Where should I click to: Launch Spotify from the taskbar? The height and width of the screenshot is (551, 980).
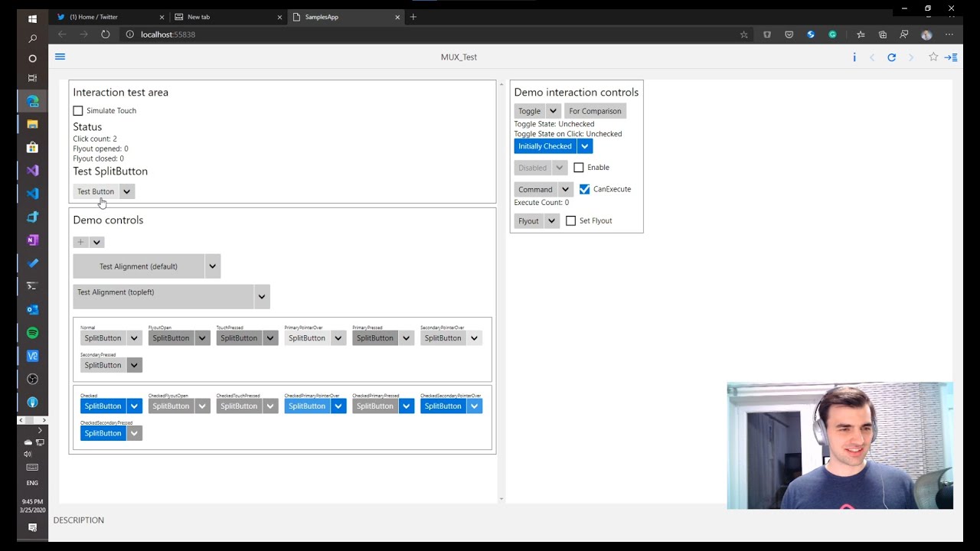pos(32,333)
